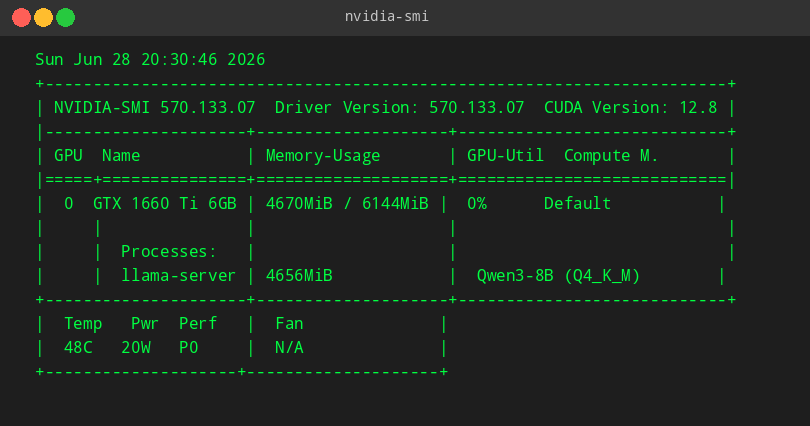Viewport: 810px width, 426px height.
Task: Click the P0 performance state value
Action: (188, 348)
